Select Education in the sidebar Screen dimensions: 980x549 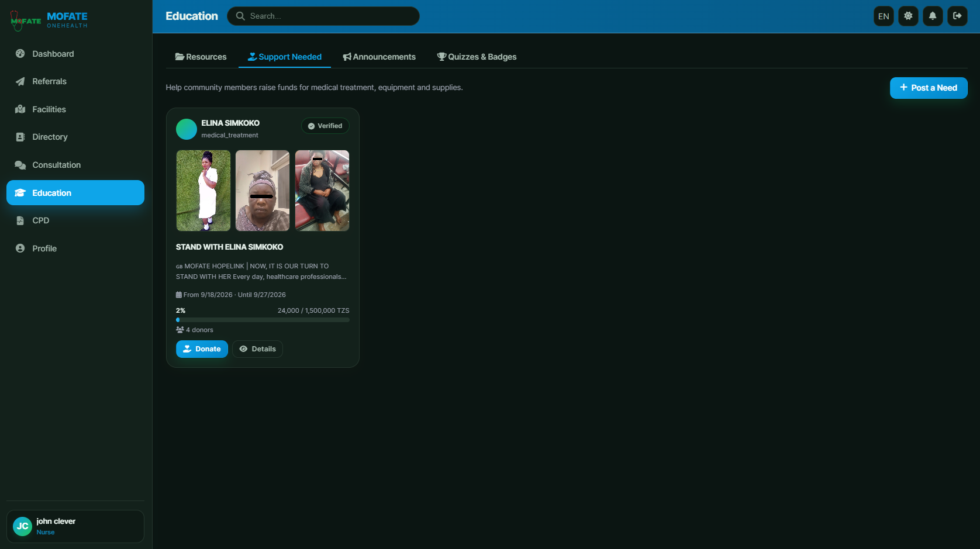click(x=75, y=193)
